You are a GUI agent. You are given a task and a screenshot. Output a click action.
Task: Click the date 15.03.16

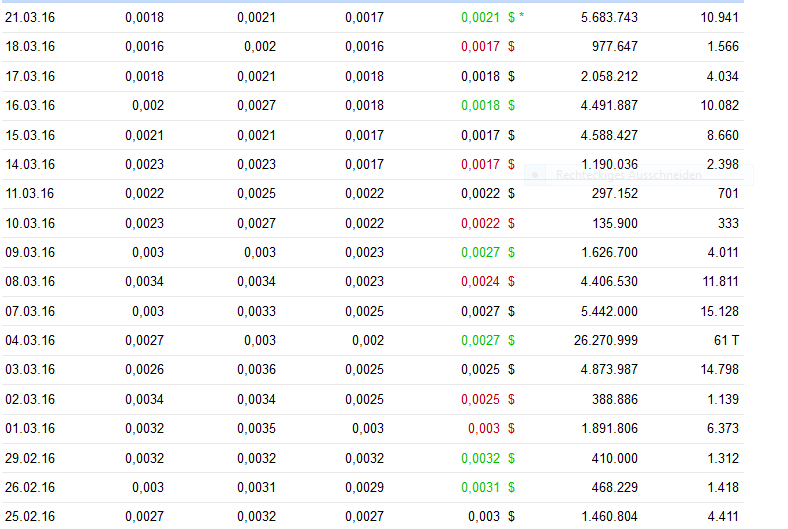(30, 135)
